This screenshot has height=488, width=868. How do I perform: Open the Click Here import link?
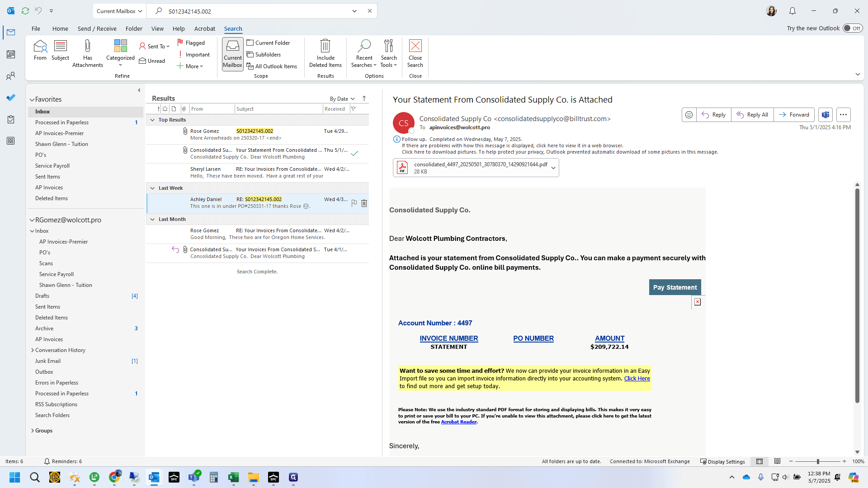637,379
